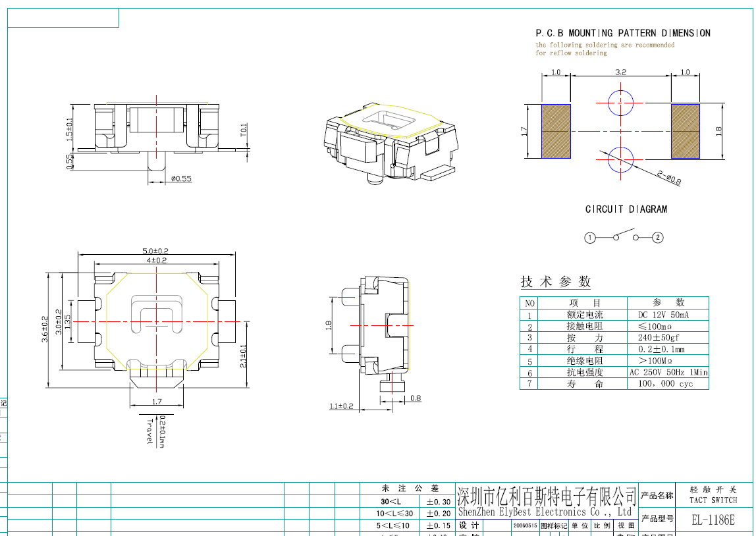Image resolution: width=756 pixels, height=536 pixels.
Task: Select the "产品名称" label
Action: coord(657,495)
